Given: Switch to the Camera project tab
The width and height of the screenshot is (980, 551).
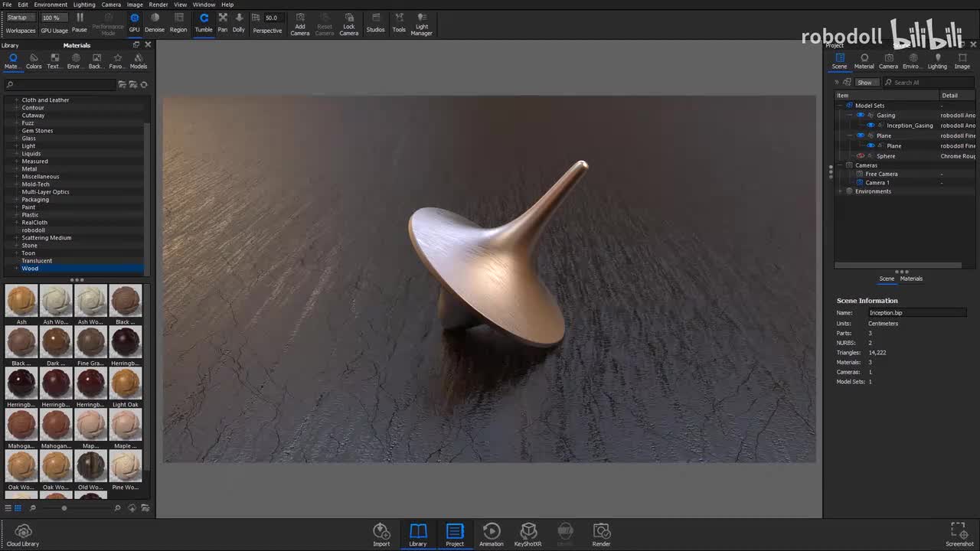Looking at the screenshot, I should click(888, 60).
